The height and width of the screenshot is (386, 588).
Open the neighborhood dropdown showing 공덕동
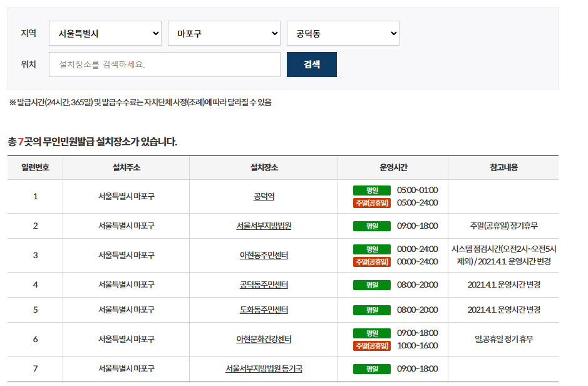[x=343, y=33]
